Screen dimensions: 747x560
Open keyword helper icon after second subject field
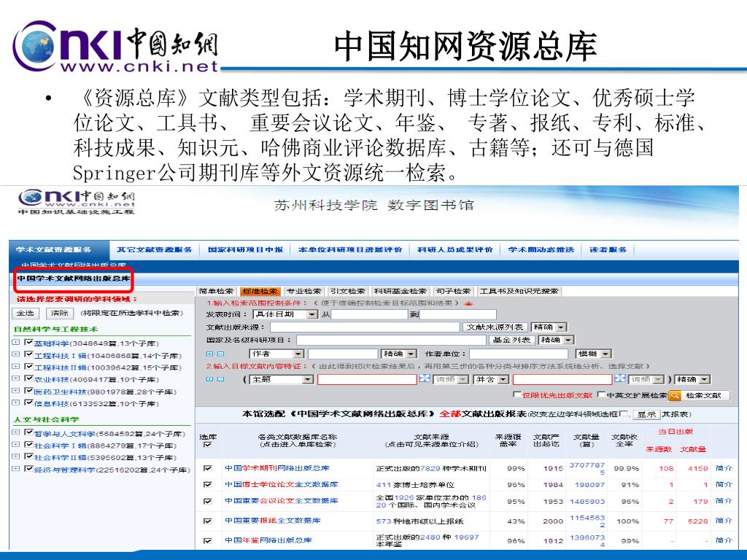click(x=620, y=378)
